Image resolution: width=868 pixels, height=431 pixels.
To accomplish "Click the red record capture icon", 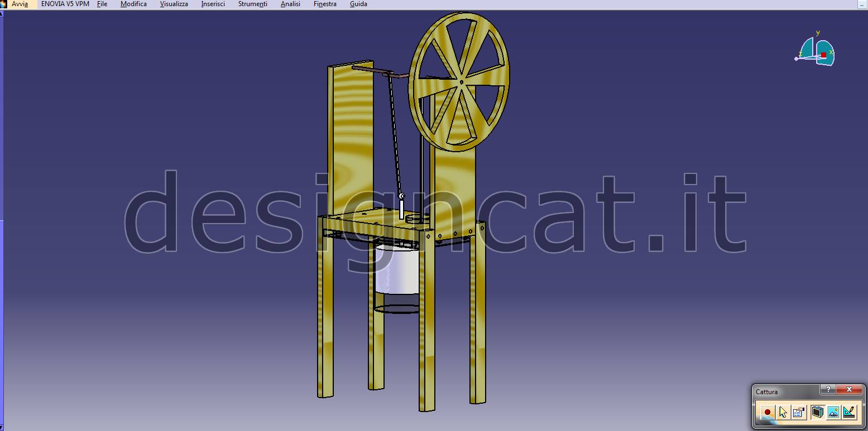I will point(768,412).
